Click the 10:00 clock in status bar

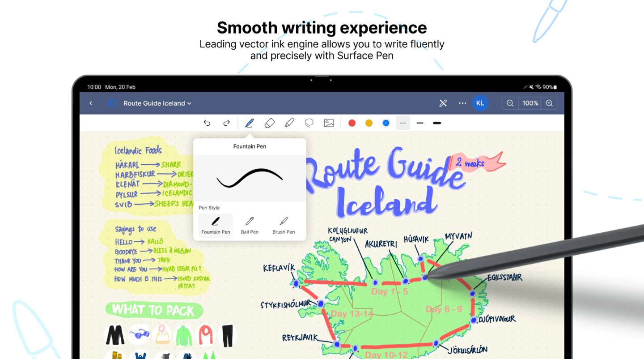94,87
